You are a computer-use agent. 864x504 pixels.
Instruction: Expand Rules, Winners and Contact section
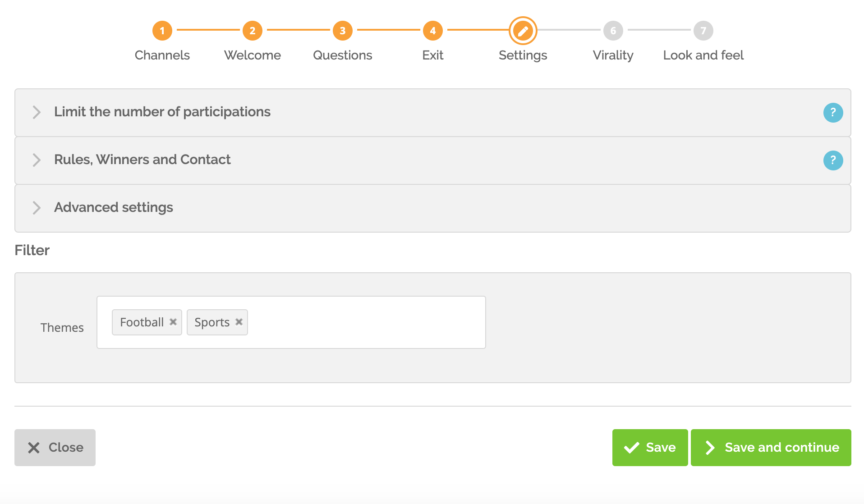coord(433,160)
